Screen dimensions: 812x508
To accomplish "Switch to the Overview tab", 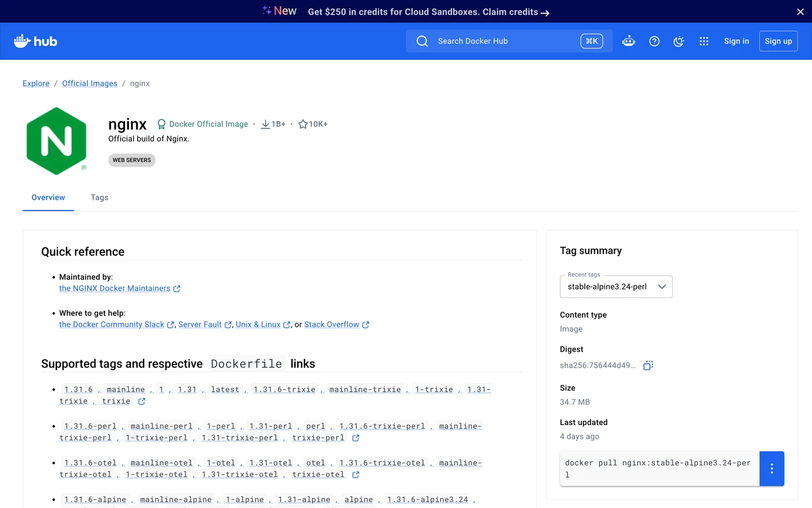I will click(x=48, y=198).
